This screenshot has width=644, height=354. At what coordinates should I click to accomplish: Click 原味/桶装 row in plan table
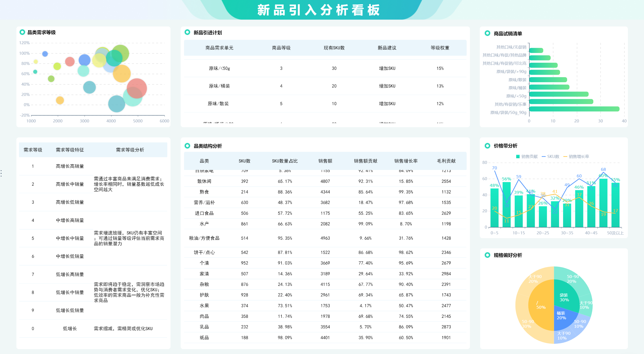point(219,86)
